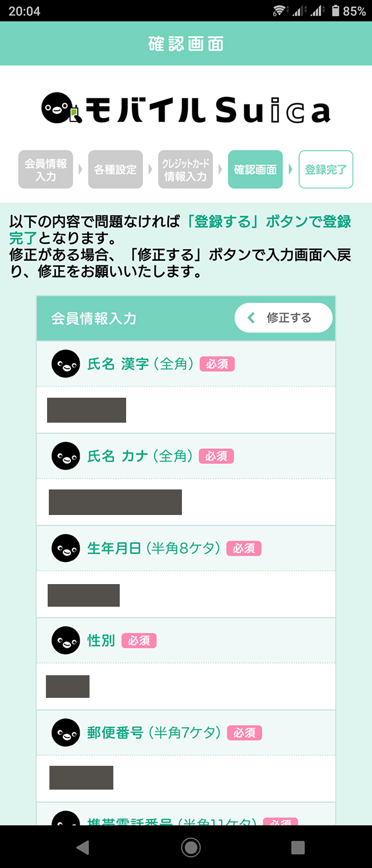372x868 pixels.
Task: Open recent apps with square button
Action: point(298,847)
